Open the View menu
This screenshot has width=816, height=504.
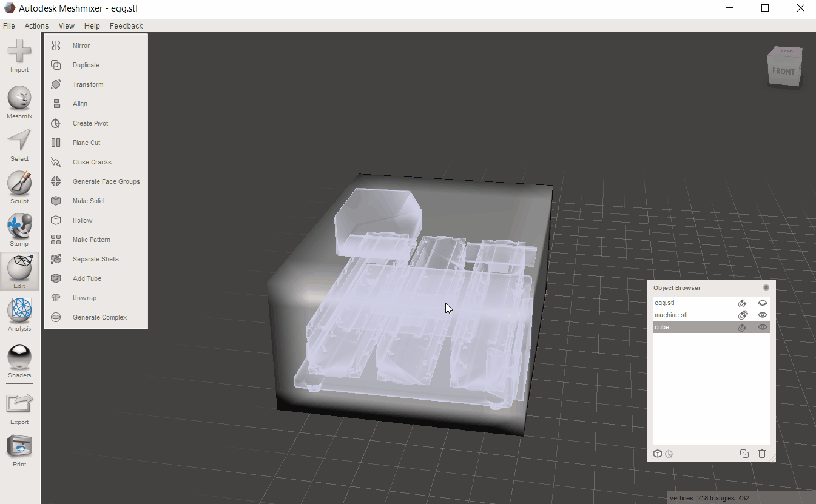click(x=67, y=26)
